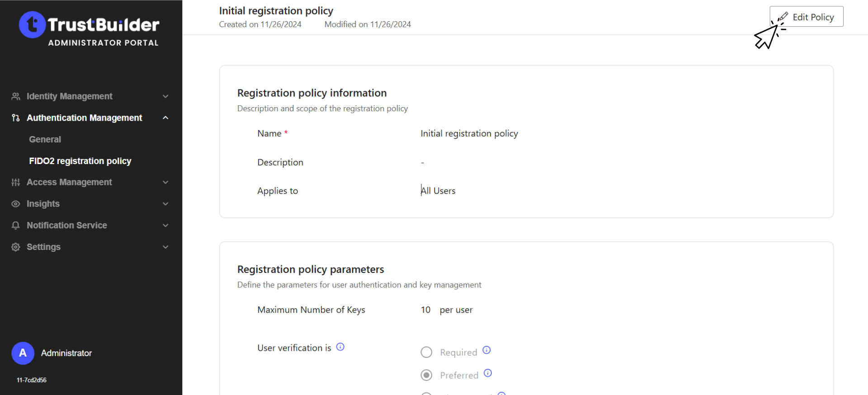Click the Access Management sliders icon
868x395 pixels.
pos(16,182)
